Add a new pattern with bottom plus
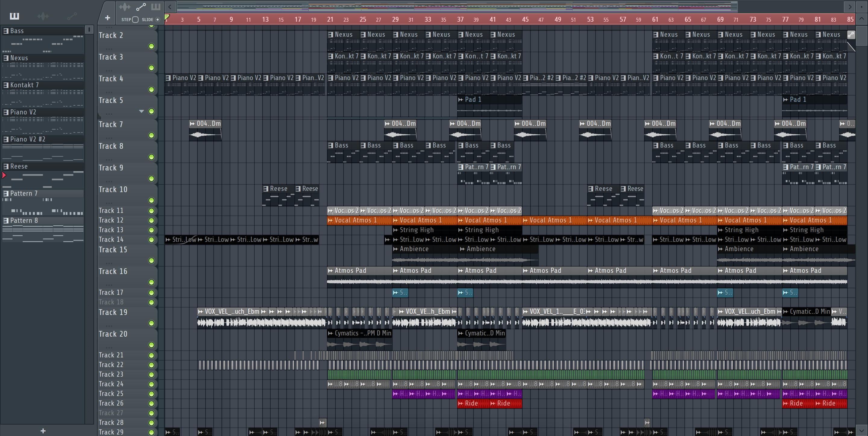 tap(43, 431)
